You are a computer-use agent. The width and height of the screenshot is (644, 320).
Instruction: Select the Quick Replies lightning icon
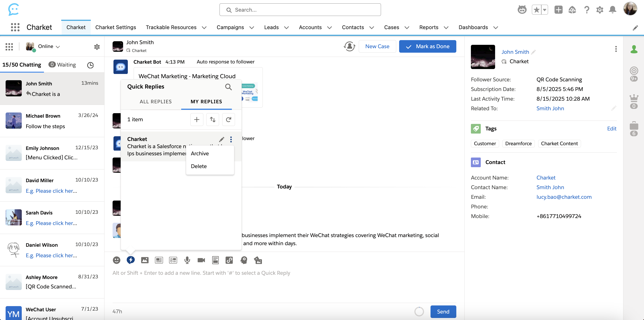coord(131,260)
